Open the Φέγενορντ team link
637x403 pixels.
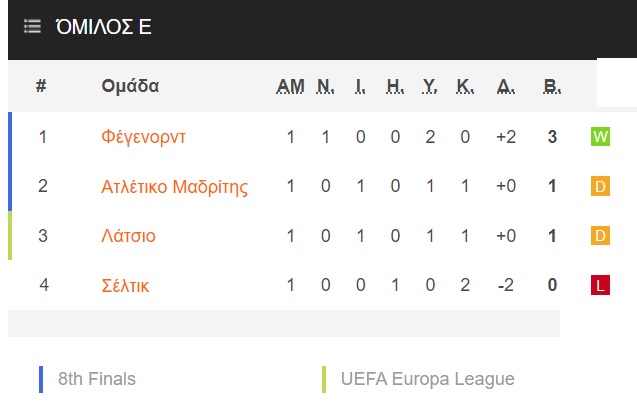[143, 137]
